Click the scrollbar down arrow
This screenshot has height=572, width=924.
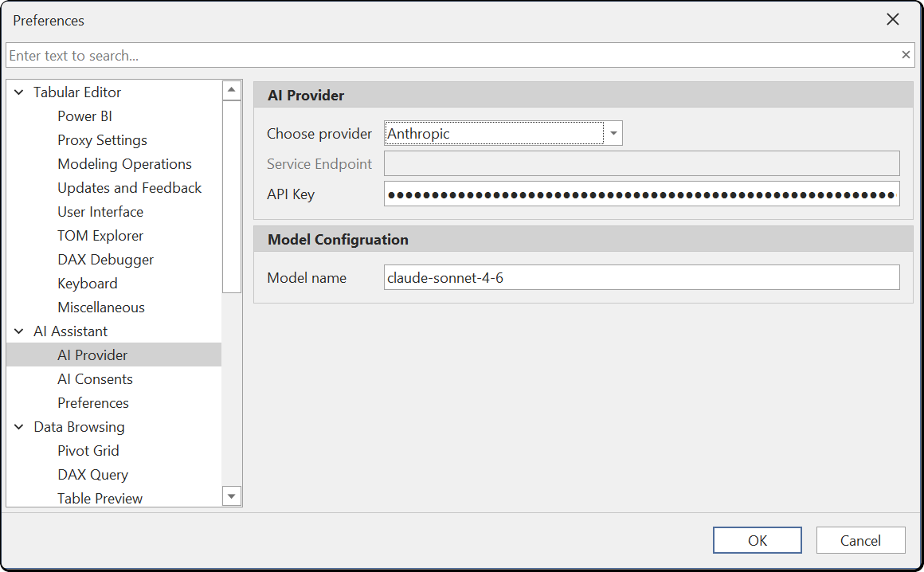tap(232, 496)
